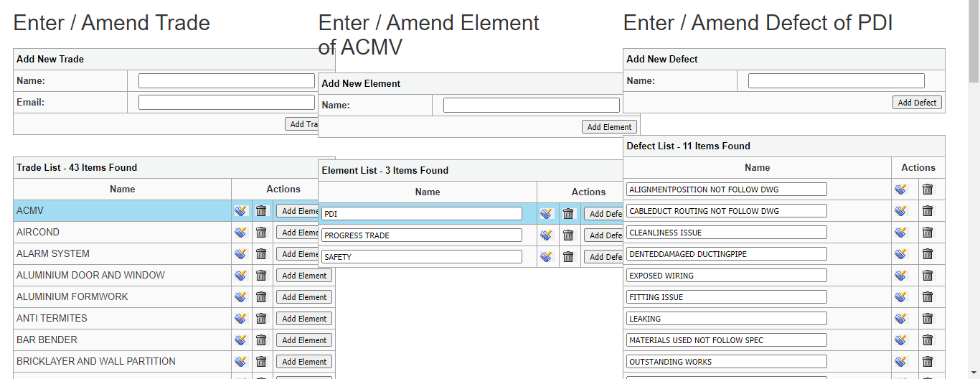Delete the SAFETY element using trash icon

(x=568, y=257)
